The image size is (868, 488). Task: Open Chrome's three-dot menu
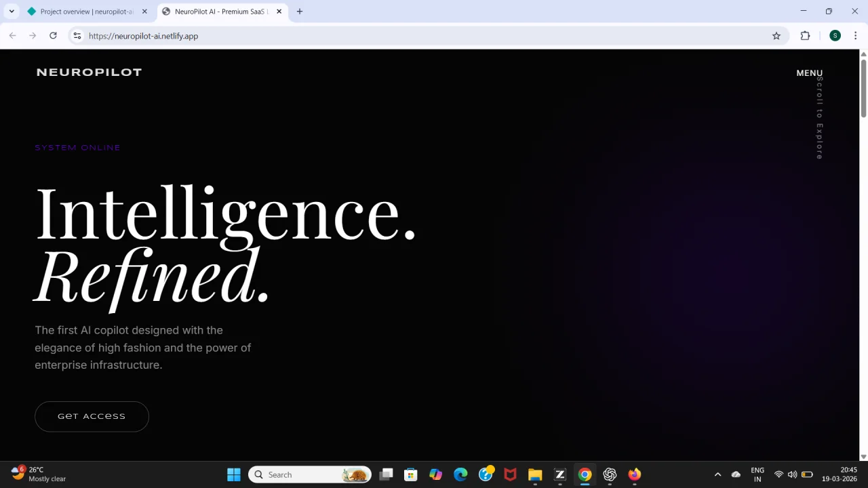coord(855,36)
